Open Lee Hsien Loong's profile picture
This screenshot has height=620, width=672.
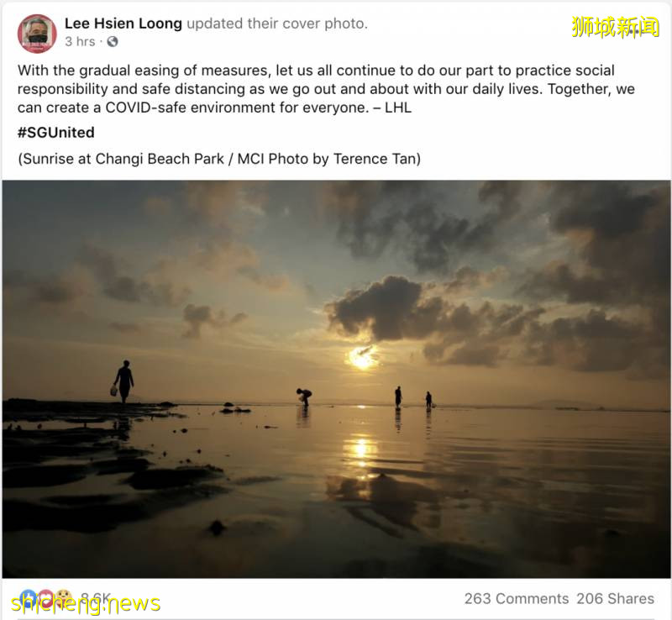[x=37, y=34]
